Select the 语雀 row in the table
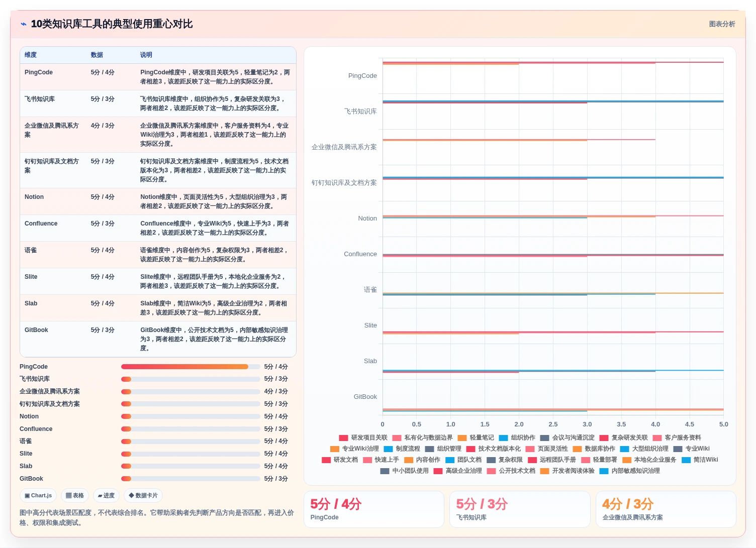Viewport: 756px width, 548px height. click(x=158, y=255)
